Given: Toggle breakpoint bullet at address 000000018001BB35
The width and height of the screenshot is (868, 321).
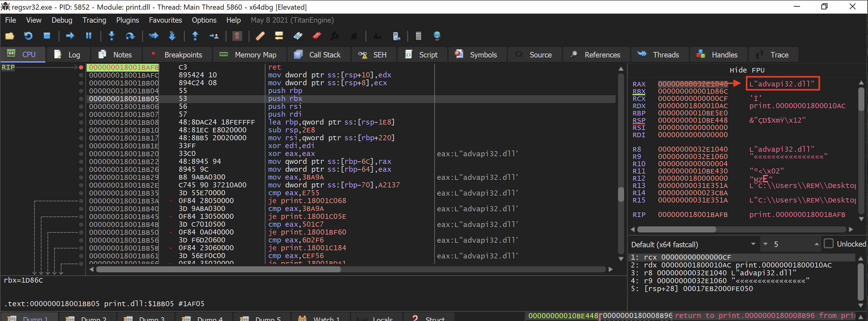Looking at the screenshot, I should (81, 193).
